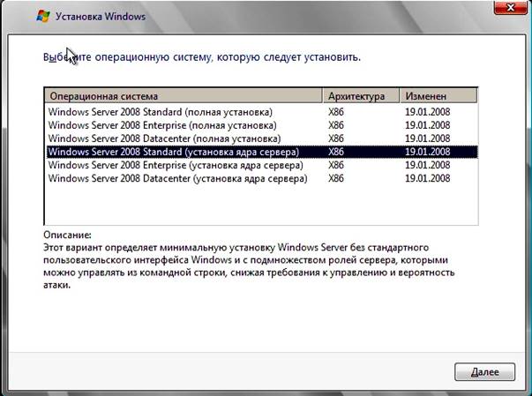Close the Установка Windows dialog
Viewport: 532px width, 396px height.
pyautogui.click(x=510, y=7)
